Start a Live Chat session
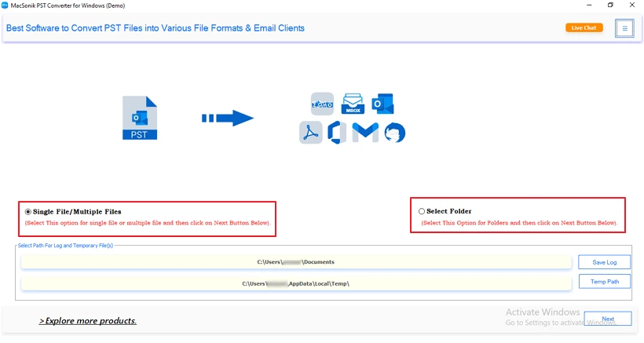 (x=584, y=28)
